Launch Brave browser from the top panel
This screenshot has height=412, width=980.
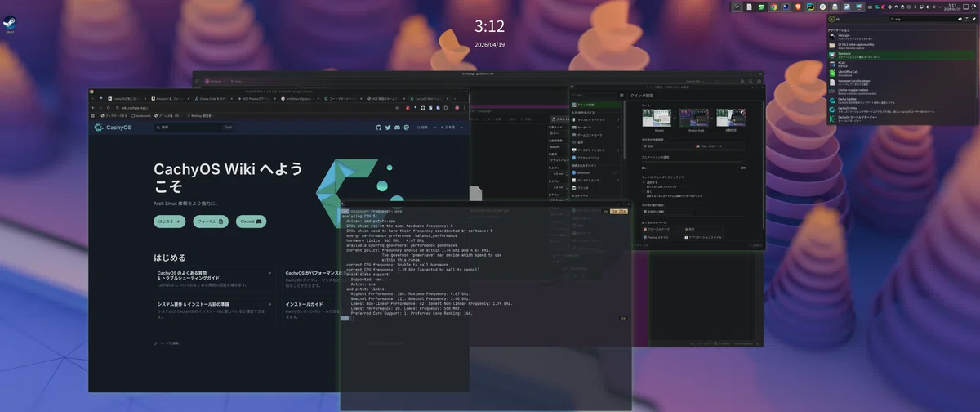coord(798,7)
